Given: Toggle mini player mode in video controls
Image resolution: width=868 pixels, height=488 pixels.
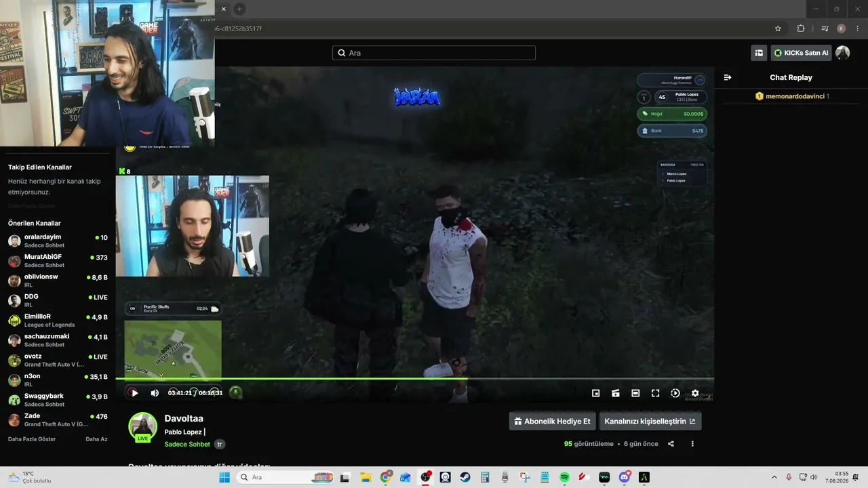Looking at the screenshot, I should (596, 393).
